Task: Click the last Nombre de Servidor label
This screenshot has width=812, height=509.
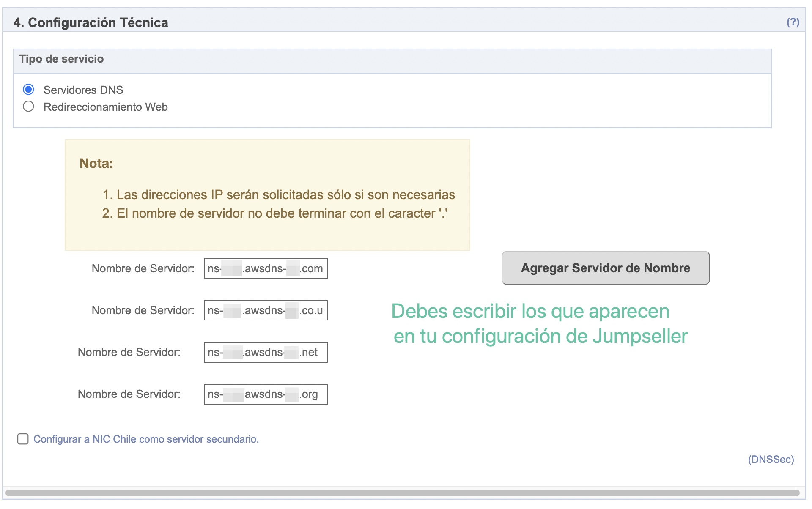Action: click(129, 394)
